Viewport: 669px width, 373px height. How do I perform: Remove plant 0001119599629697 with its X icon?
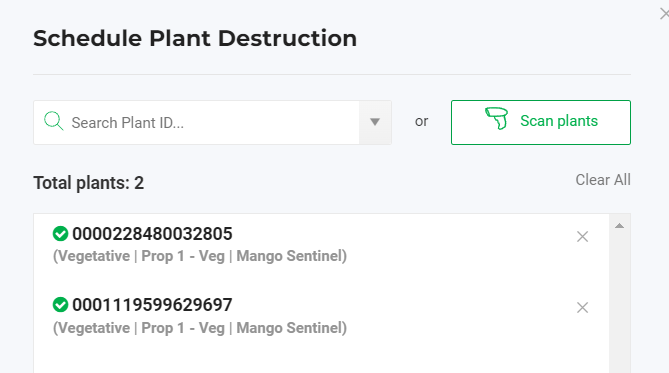coord(582,308)
